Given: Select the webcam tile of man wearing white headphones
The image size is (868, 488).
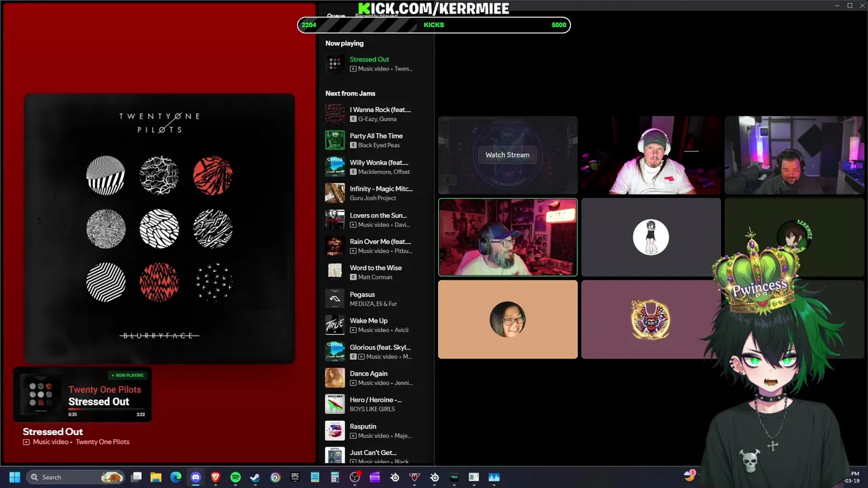Looking at the screenshot, I should 651,155.
